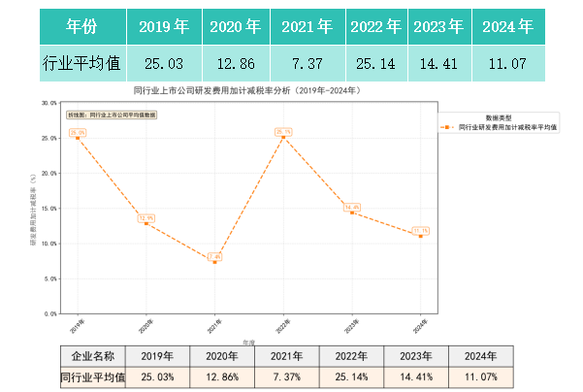The width and height of the screenshot is (583, 392).
Task: Click the 2021 lowest data point marker
Action: pos(214,262)
